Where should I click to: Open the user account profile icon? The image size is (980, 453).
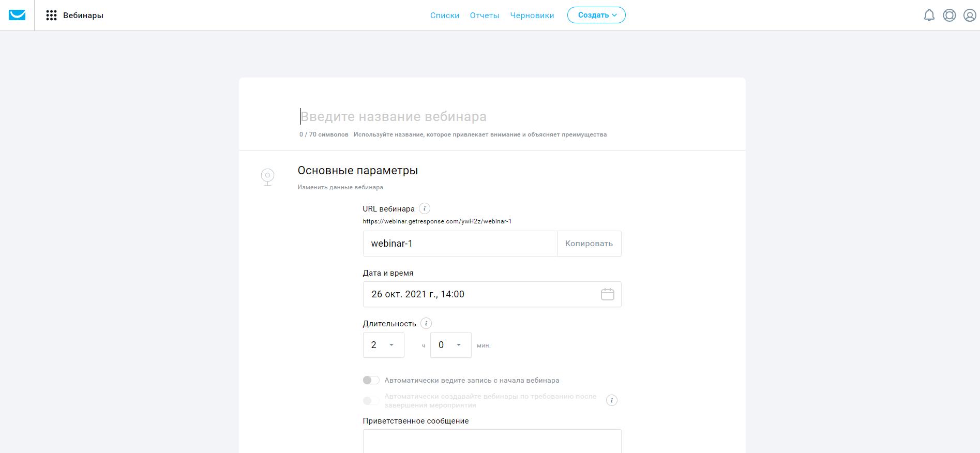[x=970, y=16]
